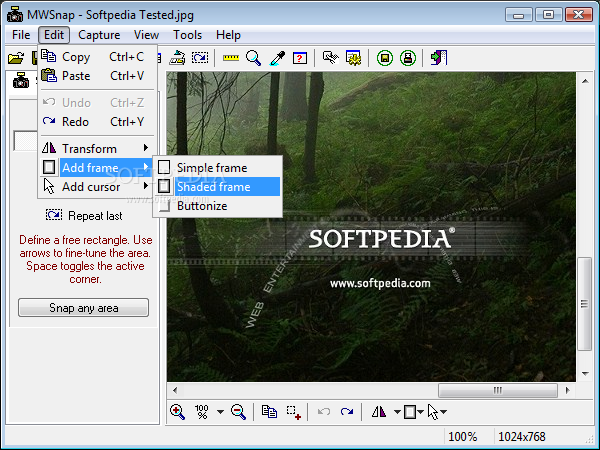Click the Exit door icon
The width and height of the screenshot is (600, 450).
click(x=439, y=58)
